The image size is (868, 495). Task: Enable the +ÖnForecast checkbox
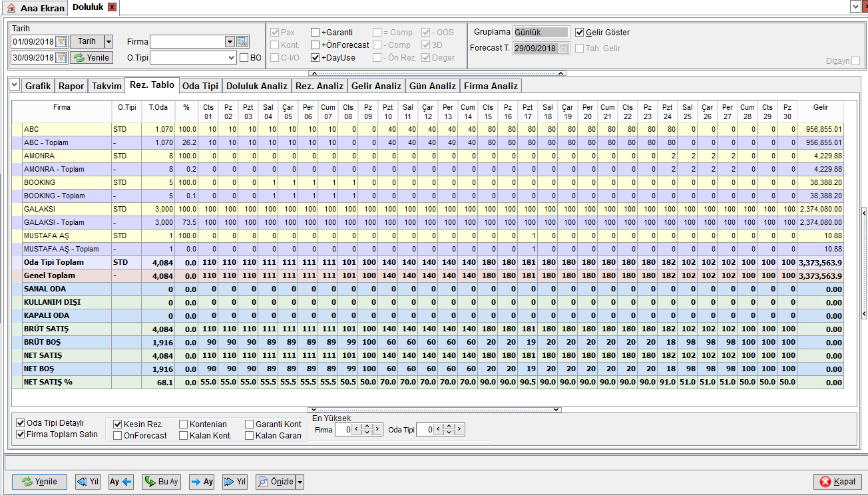315,45
